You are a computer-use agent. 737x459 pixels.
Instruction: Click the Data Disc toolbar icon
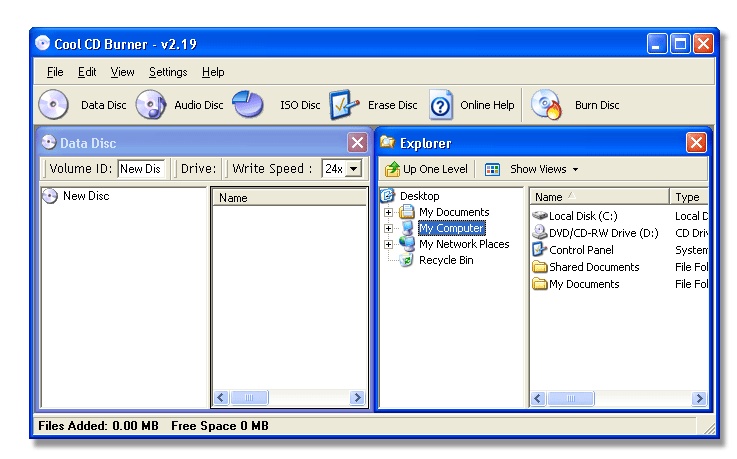(54, 104)
